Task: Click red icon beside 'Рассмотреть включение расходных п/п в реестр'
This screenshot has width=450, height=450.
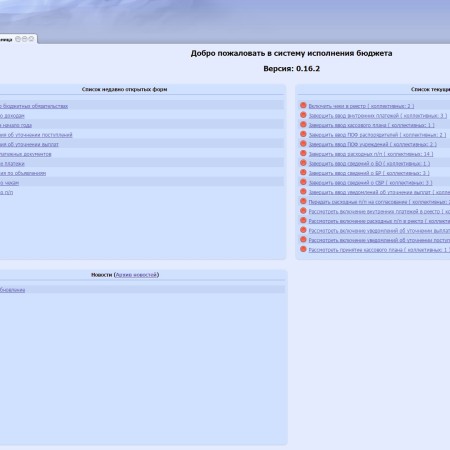Action: (303, 221)
